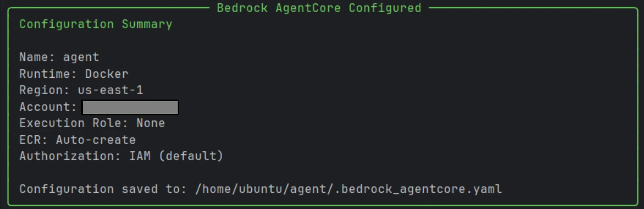Click the Authorization label

click(x=70, y=156)
